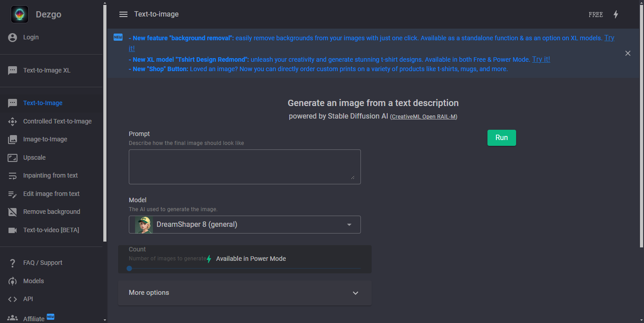Screen dimensions: 644x323
Task: Open Inpainting from text
Action: 51,175
